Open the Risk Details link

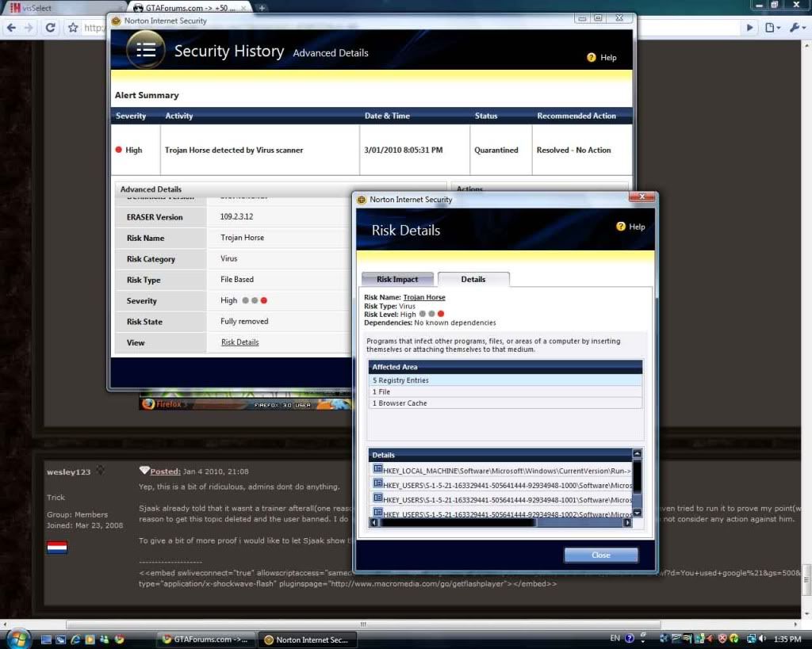[239, 342]
